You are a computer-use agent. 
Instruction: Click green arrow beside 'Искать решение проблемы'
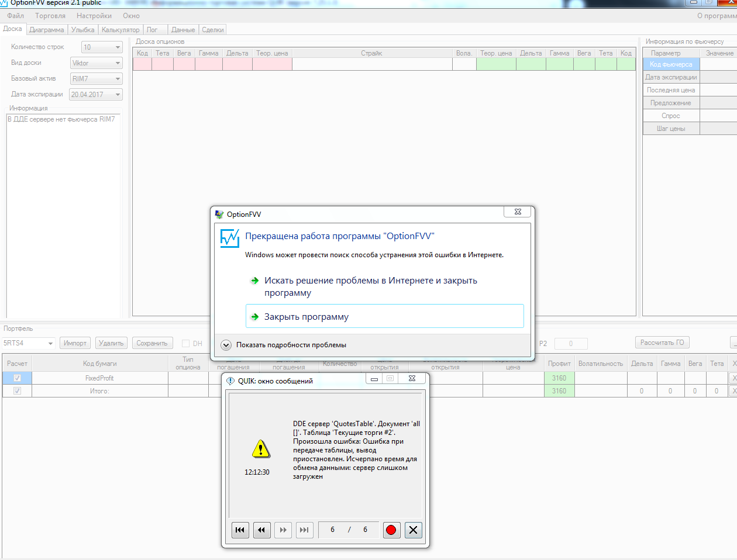pos(254,281)
